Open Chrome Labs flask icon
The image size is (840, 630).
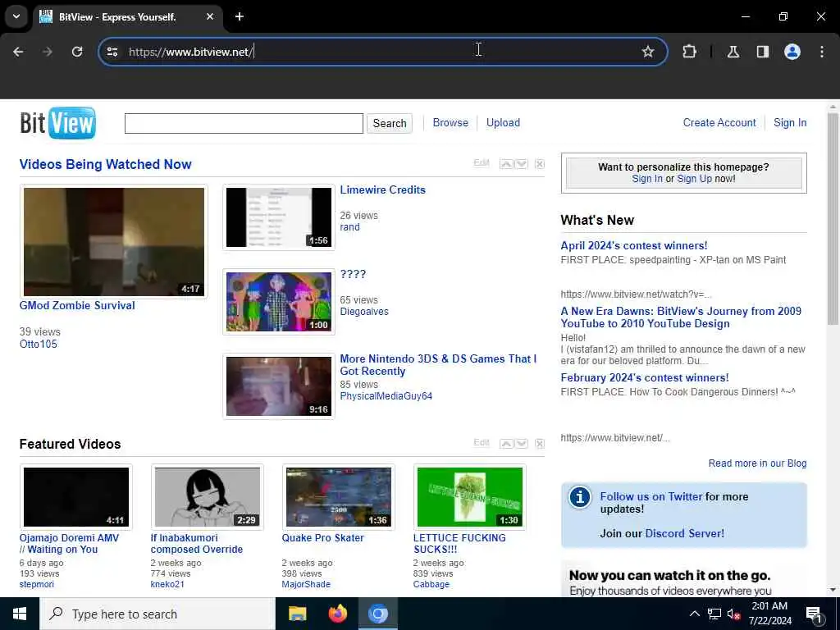tap(733, 52)
